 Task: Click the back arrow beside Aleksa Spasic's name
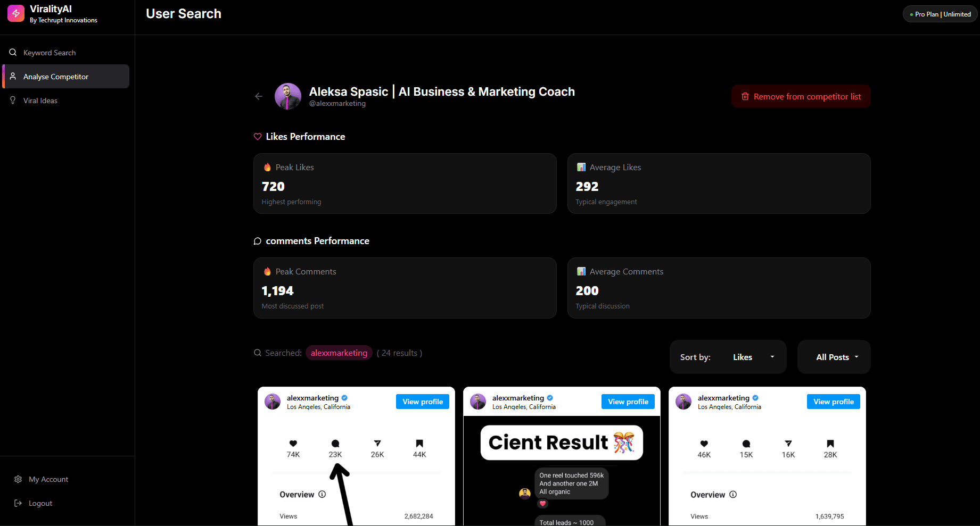point(259,96)
